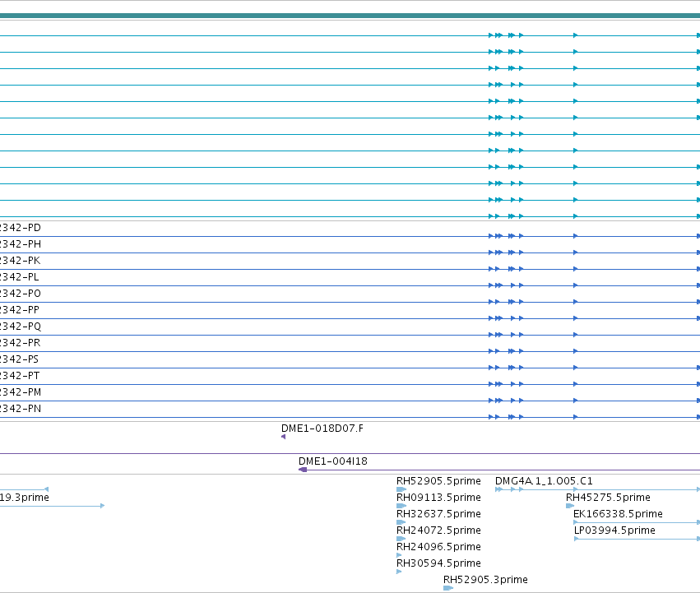Select the 342-PQ transcript label

coord(20,327)
